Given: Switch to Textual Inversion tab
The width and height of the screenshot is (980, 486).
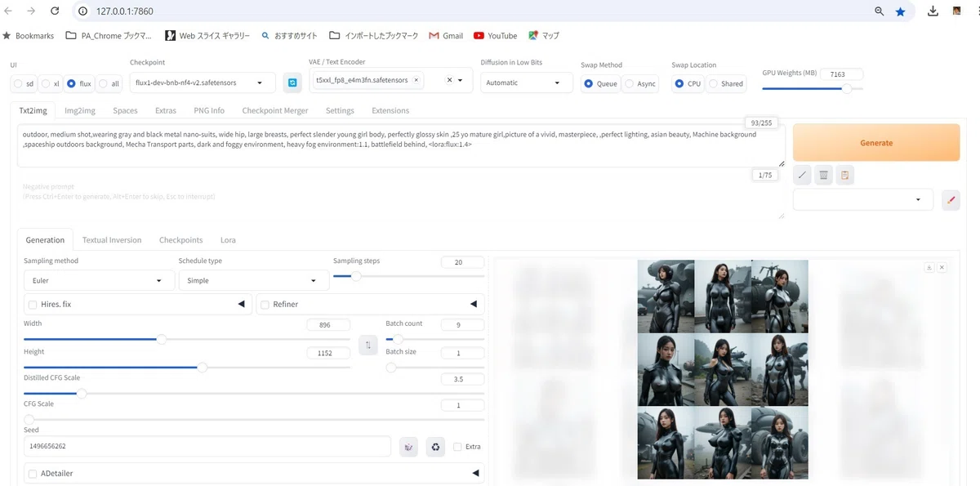Looking at the screenshot, I should [112, 240].
